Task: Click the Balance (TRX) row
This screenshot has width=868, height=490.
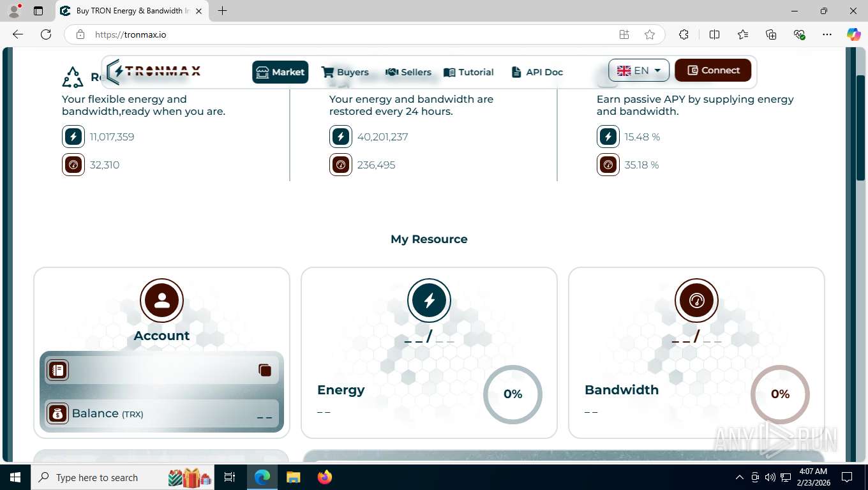Action: [x=162, y=413]
